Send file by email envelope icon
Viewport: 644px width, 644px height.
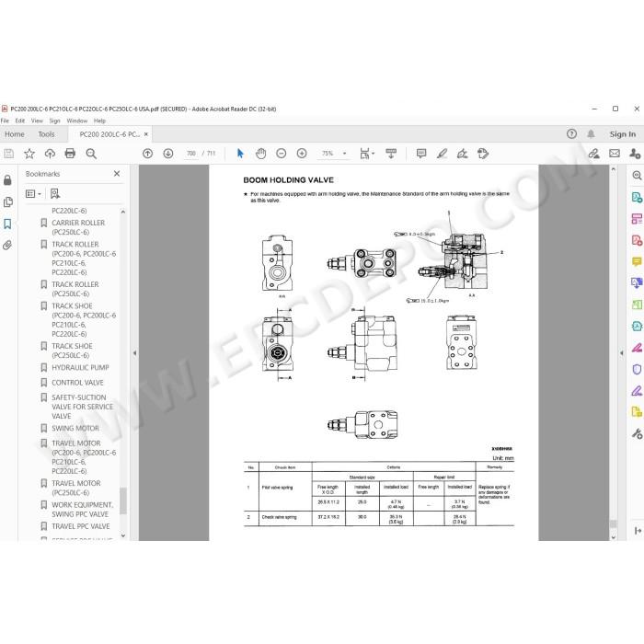(615, 154)
